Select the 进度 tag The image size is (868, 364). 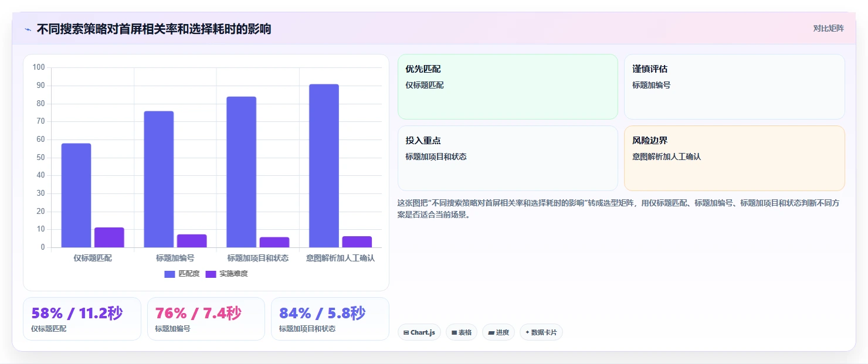click(x=499, y=332)
